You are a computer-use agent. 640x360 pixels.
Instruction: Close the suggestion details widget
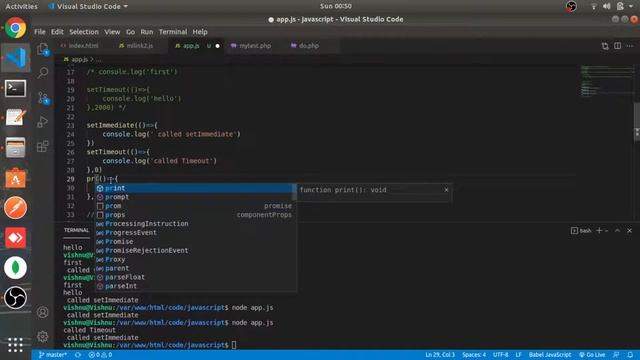tap(446, 190)
